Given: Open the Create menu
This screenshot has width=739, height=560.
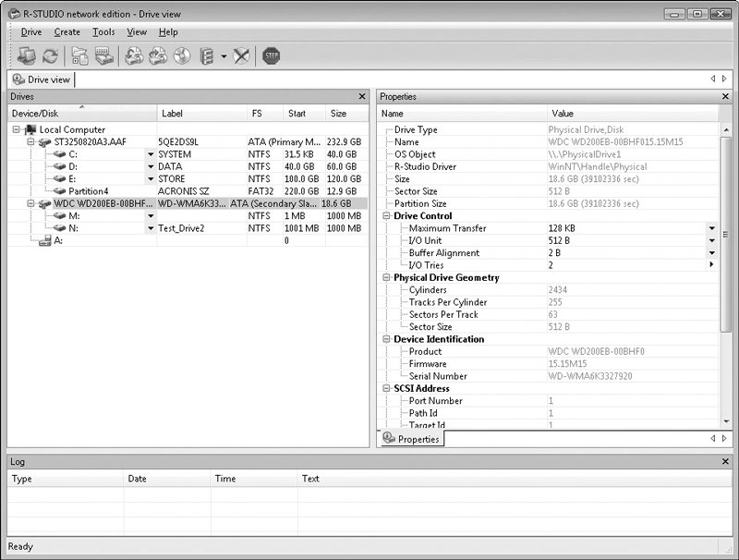Looking at the screenshot, I should tap(67, 32).
